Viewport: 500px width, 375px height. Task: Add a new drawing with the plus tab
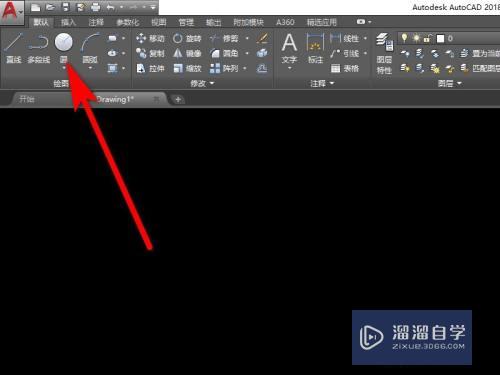coord(178,99)
